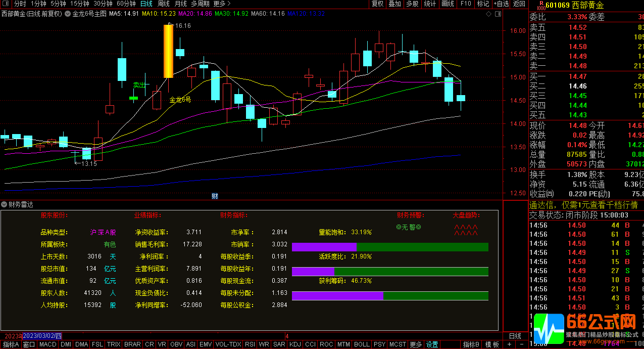
Task: Click the 量能饱和 progress bar
Action: pos(390,247)
